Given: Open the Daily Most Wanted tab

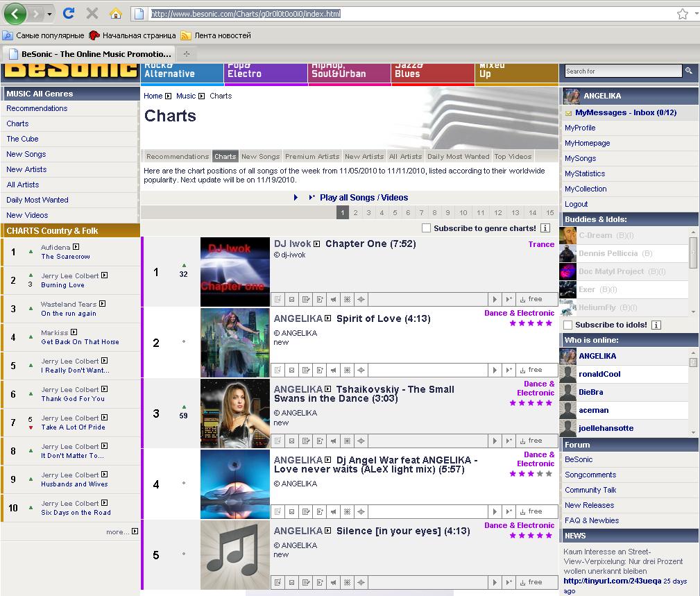Looking at the screenshot, I should point(458,156).
